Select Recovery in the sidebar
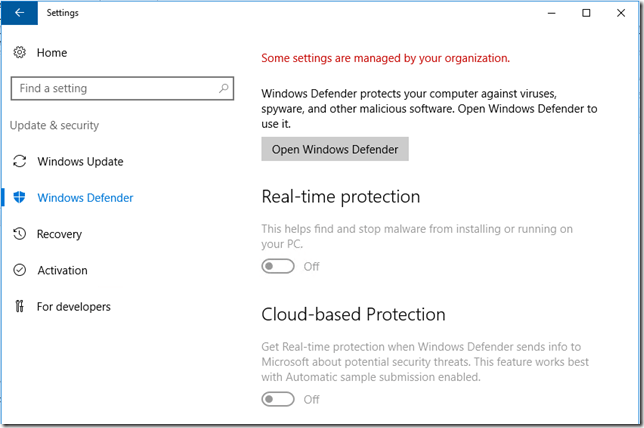This screenshot has height=428, width=644. (59, 234)
